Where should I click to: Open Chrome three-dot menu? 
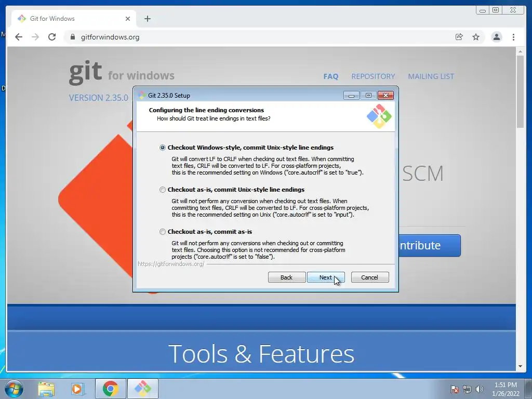[x=513, y=37]
